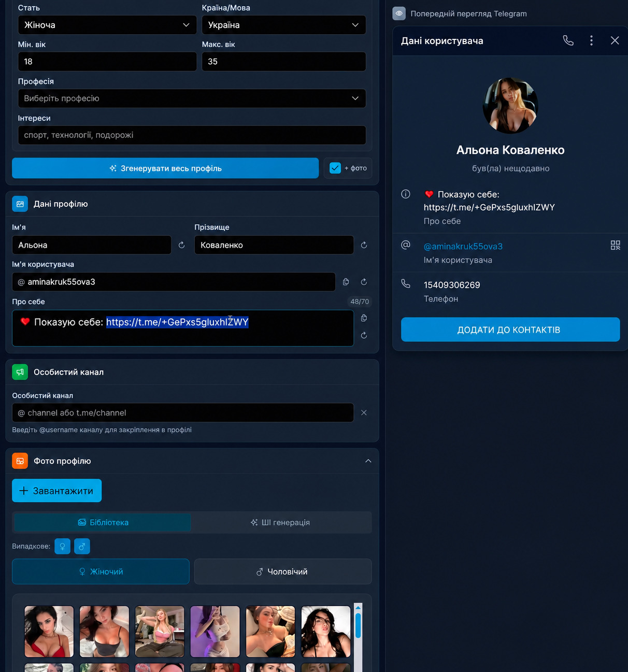The width and height of the screenshot is (628, 672).
Task: Focus the Особистий канал input field
Action: tap(183, 413)
